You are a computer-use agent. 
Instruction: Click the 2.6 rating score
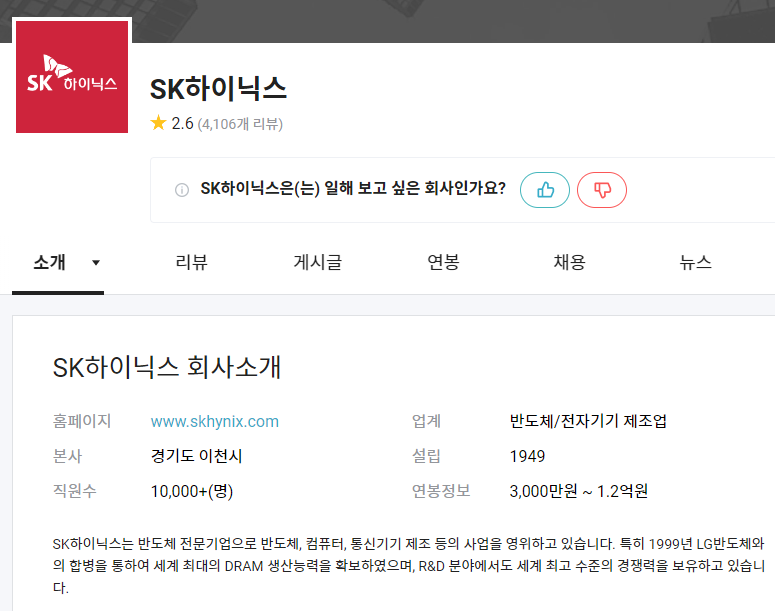182,124
